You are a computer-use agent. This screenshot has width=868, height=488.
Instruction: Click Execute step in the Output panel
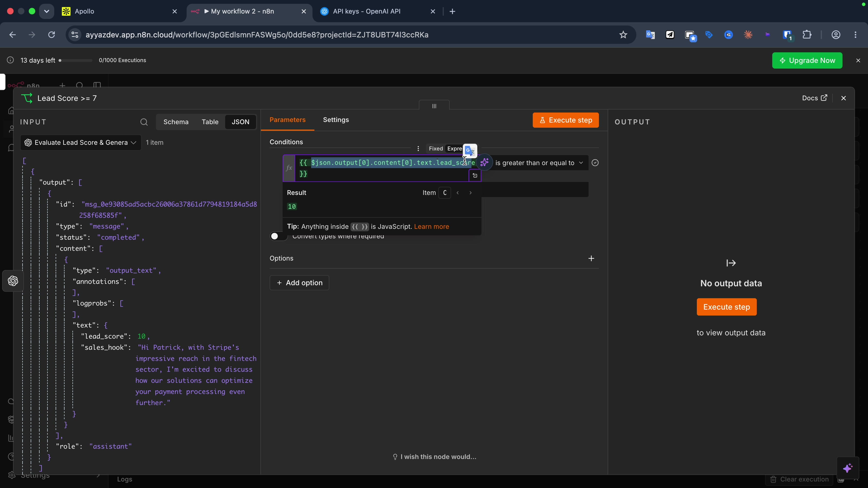tap(726, 307)
